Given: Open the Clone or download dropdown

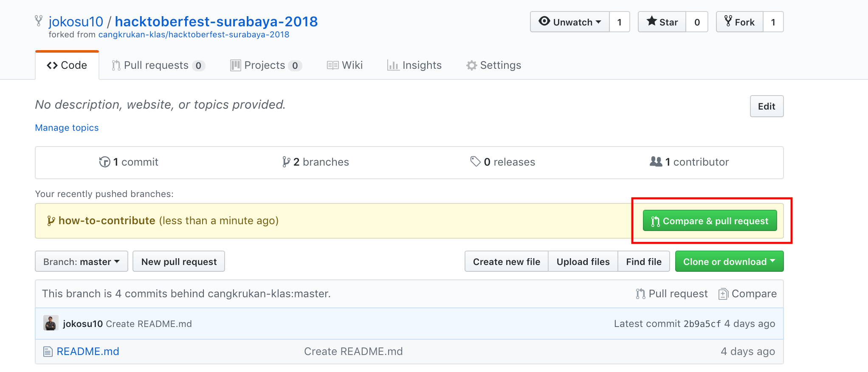Looking at the screenshot, I should pos(729,262).
